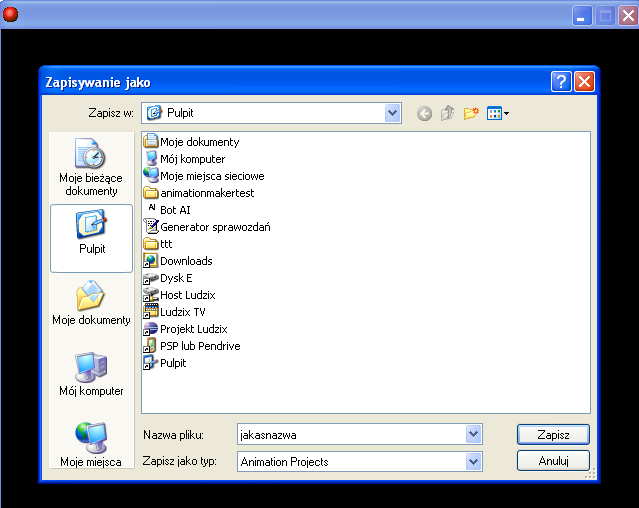Screen dimensions: 639x508
Task: Select the Downloads item in list
Action: [186, 261]
